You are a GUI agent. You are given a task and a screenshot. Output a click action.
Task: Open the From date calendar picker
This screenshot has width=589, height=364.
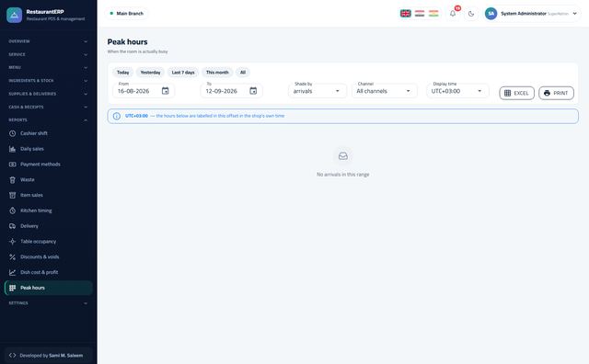point(166,91)
